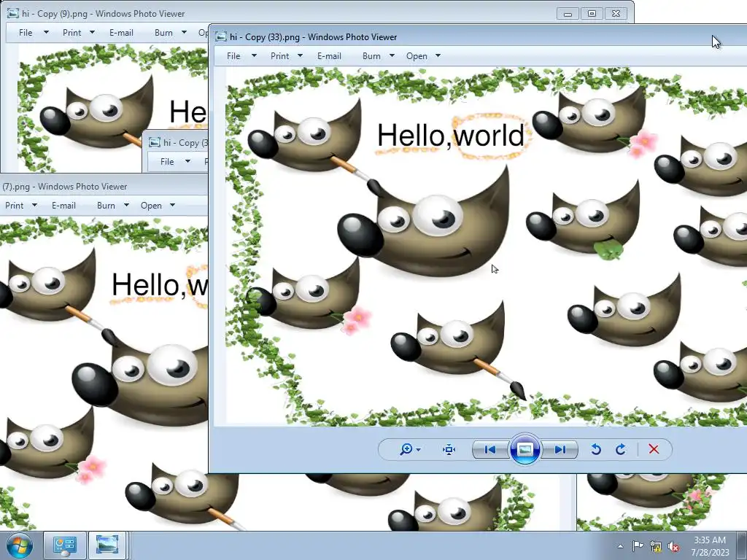The height and width of the screenshot is (560, 747).
Task: Open the Action Center flag icon
Action: click(x=638, y=546)
